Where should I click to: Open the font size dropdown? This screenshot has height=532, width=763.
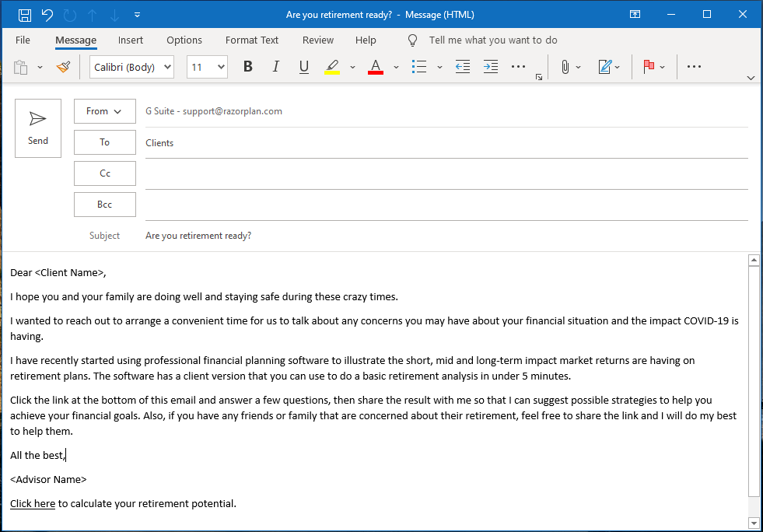207,67
